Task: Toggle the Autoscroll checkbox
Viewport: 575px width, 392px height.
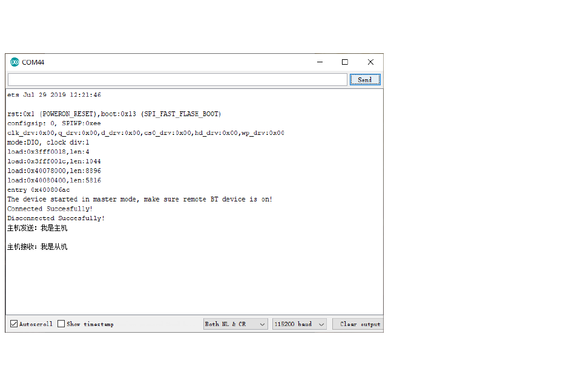Action: pos(14,324)
